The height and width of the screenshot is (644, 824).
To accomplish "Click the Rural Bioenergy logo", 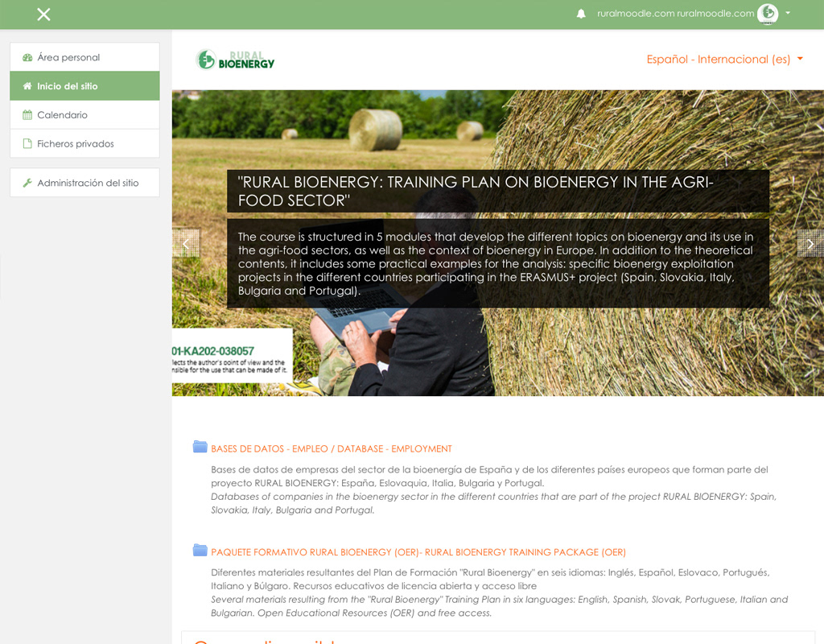I will (x=235, y=60).
